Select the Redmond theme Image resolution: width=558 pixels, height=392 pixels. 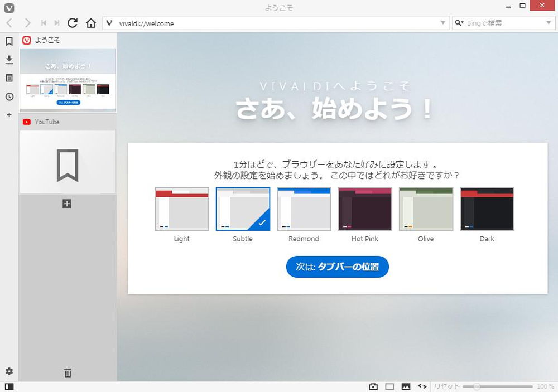[x=304, y=209]
